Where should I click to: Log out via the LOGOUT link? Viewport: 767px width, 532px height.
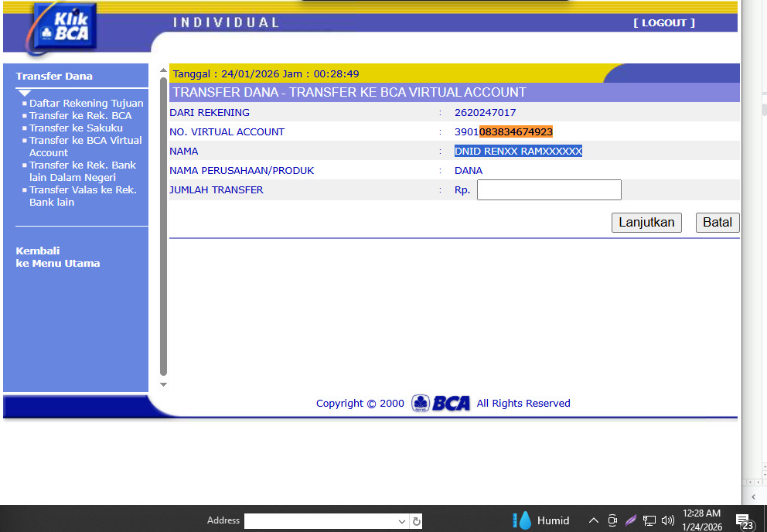point(664,22)
